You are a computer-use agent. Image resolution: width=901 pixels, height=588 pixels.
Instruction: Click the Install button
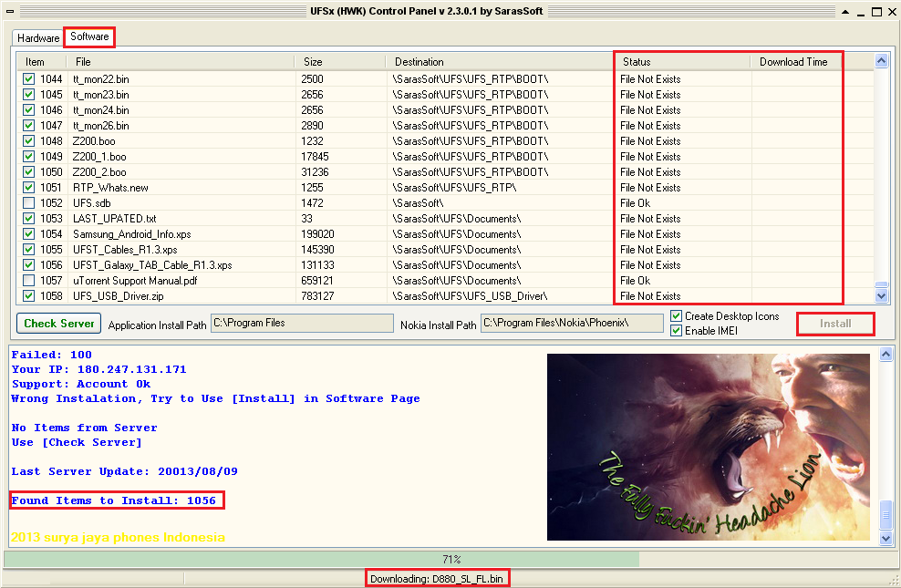pos(835,324)
